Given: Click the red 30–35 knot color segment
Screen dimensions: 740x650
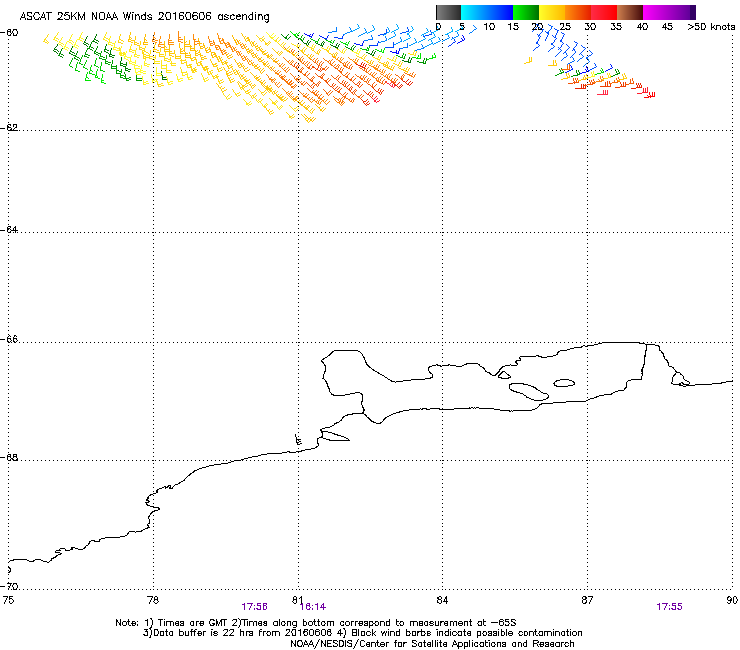Looking at the screenshot, I should pyautogui.click(x=604, y=12).
